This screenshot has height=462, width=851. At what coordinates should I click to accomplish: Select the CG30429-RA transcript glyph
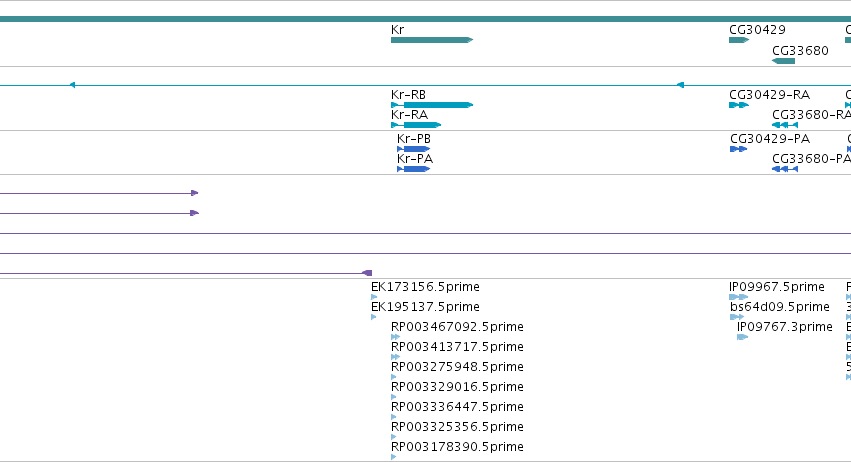point(739,105)
